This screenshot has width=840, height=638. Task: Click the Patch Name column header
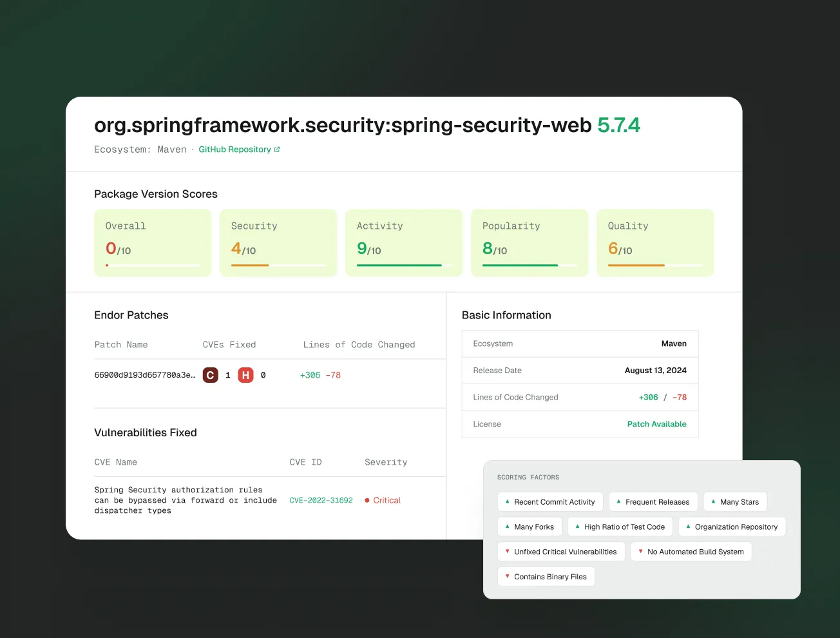point(121,345)
